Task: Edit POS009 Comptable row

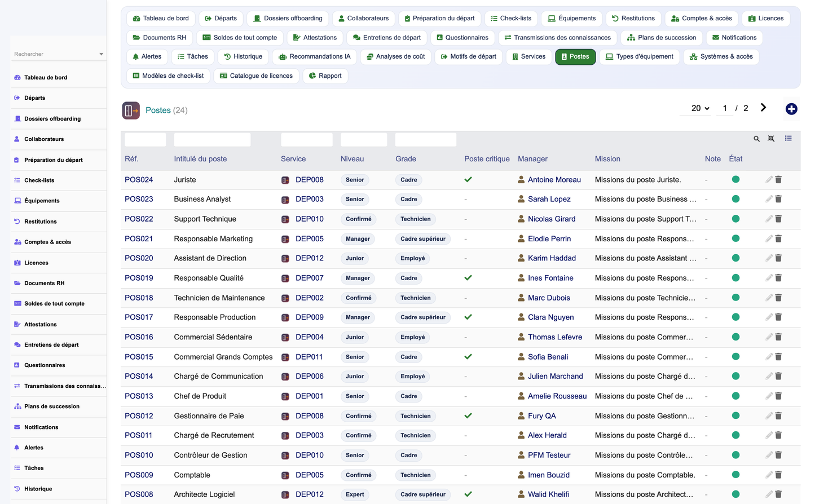Action: [769, 475]
